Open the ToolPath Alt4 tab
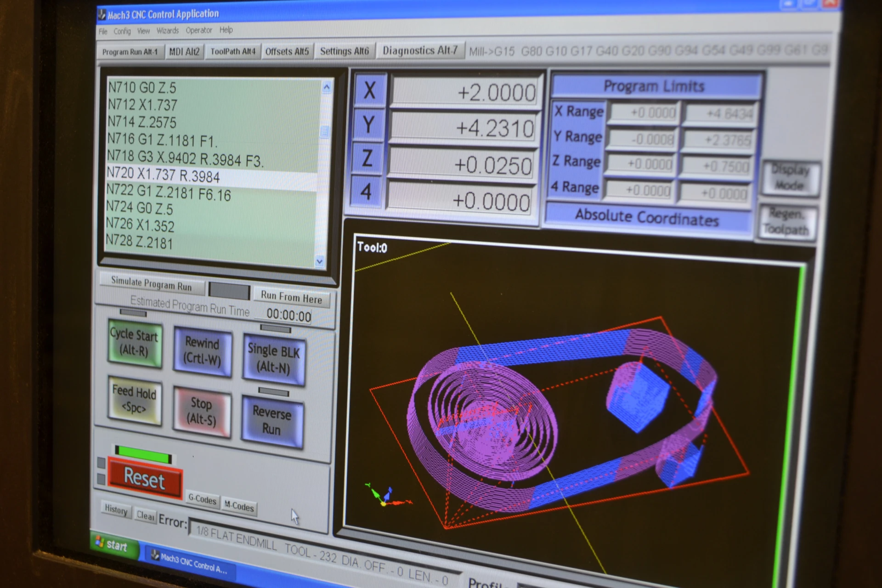Screen dimensions: 882x588 coord(232,51)
